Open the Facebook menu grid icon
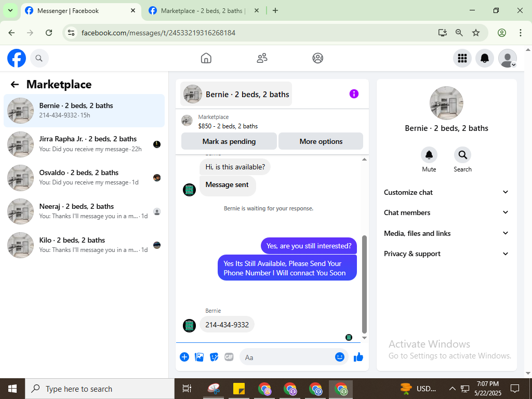Screen dimensions: 532x399 (462, 58)
